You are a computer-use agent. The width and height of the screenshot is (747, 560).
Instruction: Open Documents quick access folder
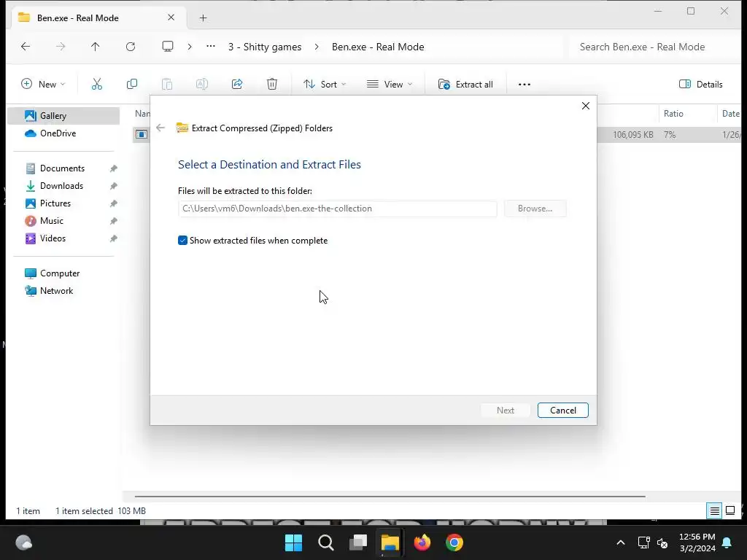pos(63,168)
